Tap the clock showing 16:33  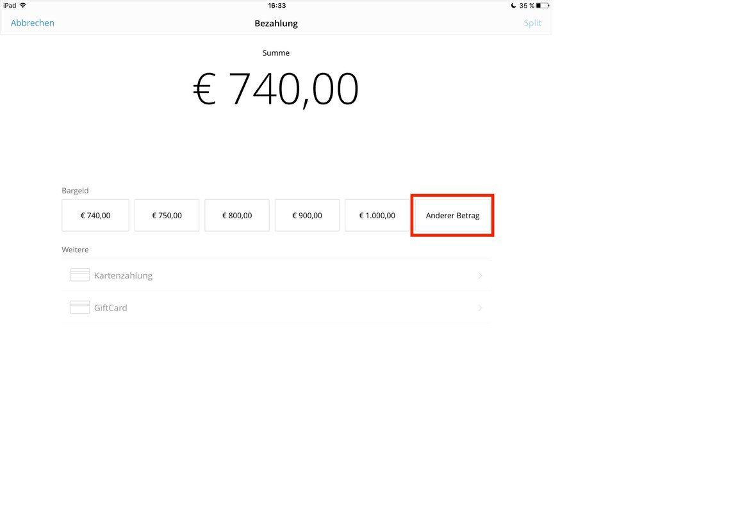click(x=277, y=6)
